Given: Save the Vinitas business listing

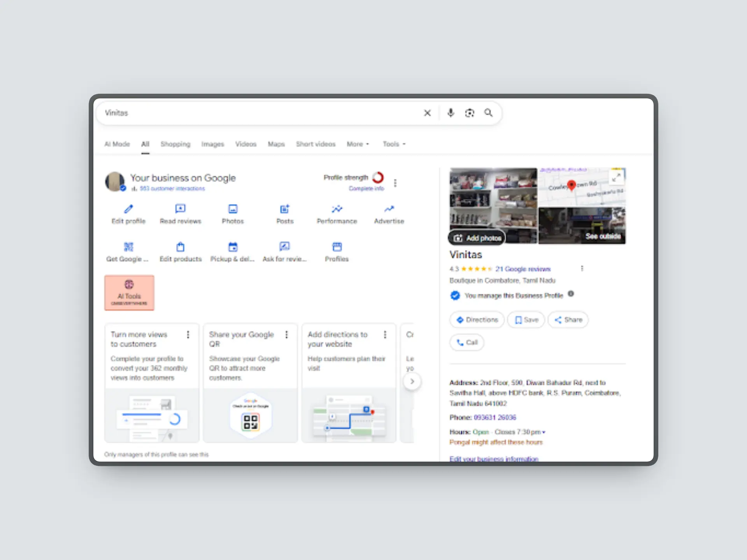Looking at the screenshot, I should (x=526, y=320).
